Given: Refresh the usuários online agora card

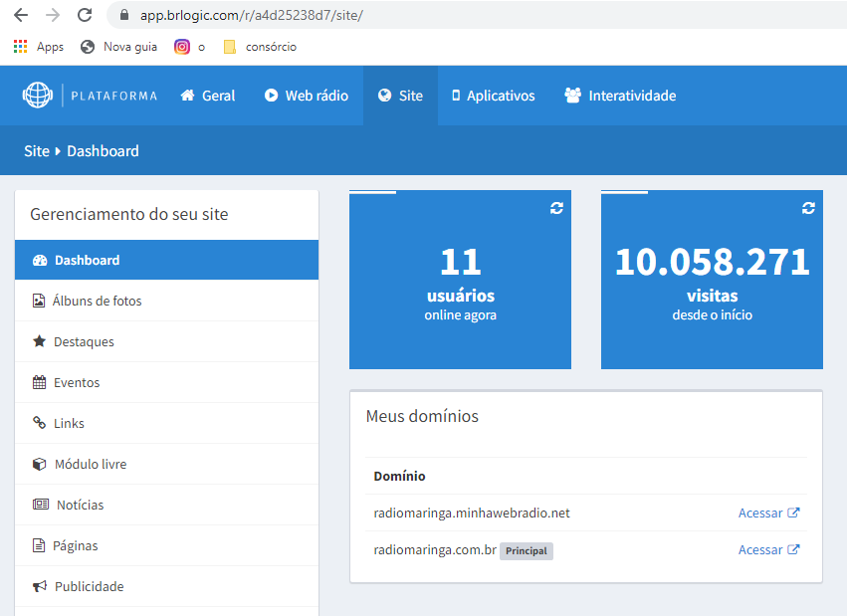Looking at the screenshot, I should [557, 208].
